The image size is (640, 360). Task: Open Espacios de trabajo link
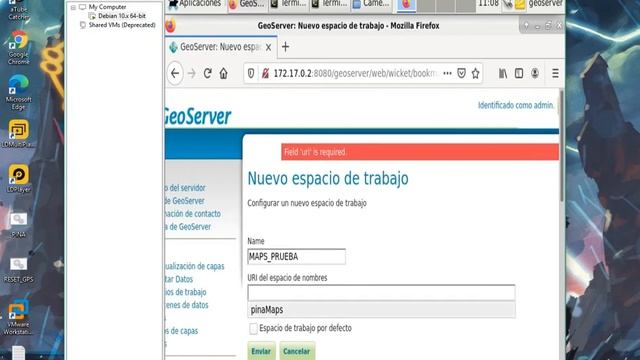click(186, 292)
